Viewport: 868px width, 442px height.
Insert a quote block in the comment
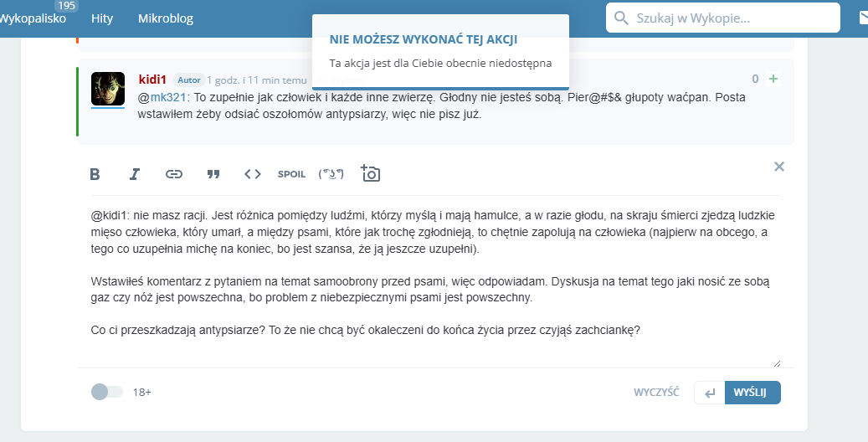click(213, 174)
